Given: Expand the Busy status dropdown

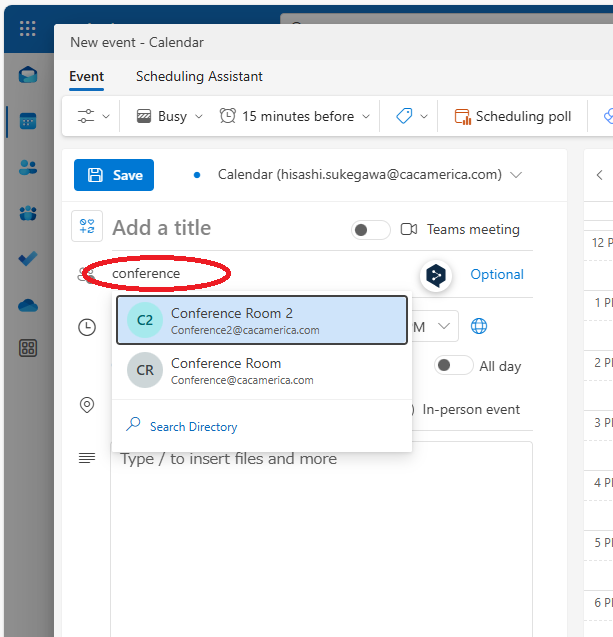Looking at the screenshot, I should 169,116.
